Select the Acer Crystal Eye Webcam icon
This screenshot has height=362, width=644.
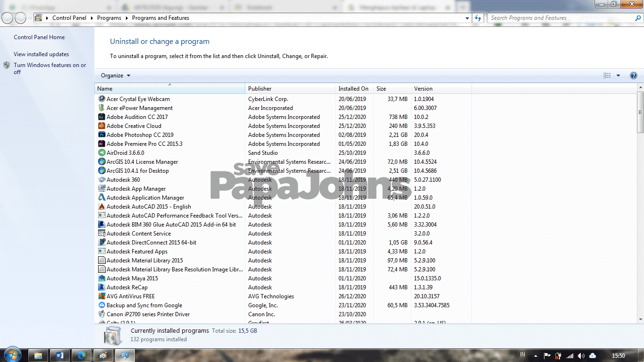(101, 99)
